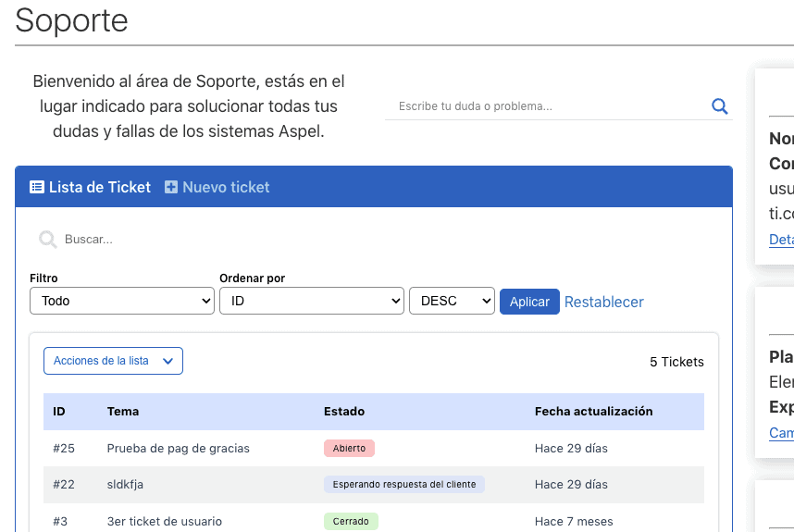The height and width of the screenshot is (532, 794).
Task: Click the Soporte page heading
Action: [x=71, y=20]
